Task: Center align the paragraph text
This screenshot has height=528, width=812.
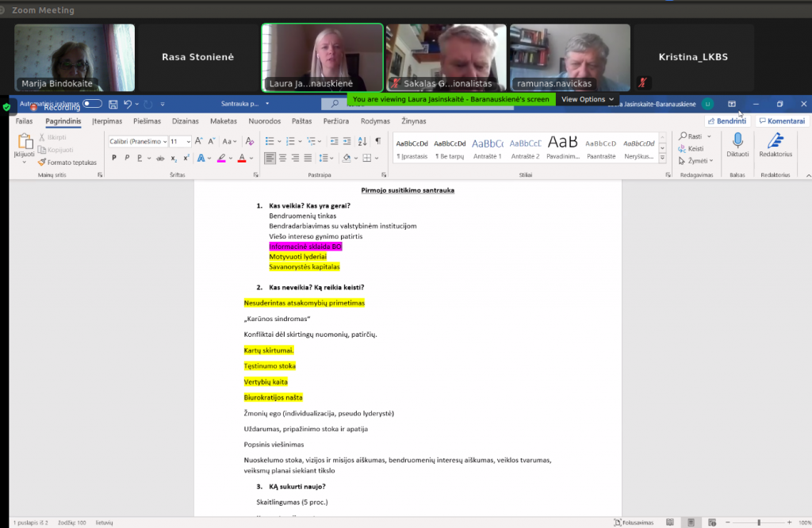Action: click(284, 158)
